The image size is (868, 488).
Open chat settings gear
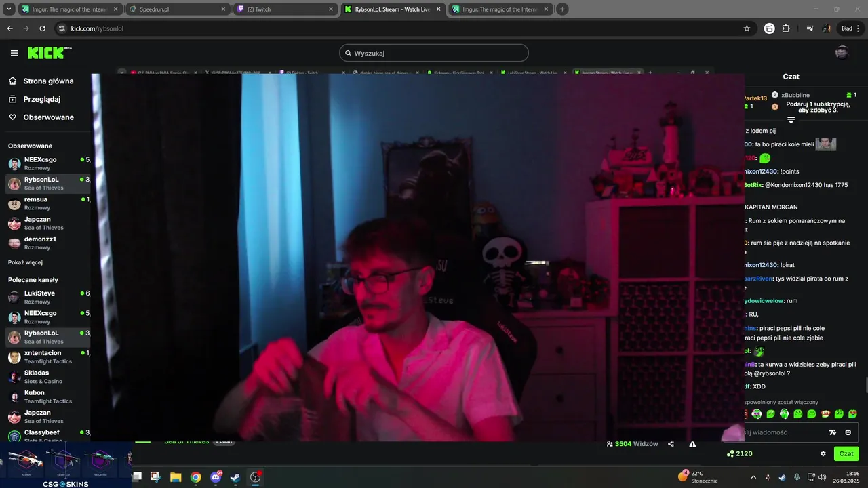click(x=823, y=453)
